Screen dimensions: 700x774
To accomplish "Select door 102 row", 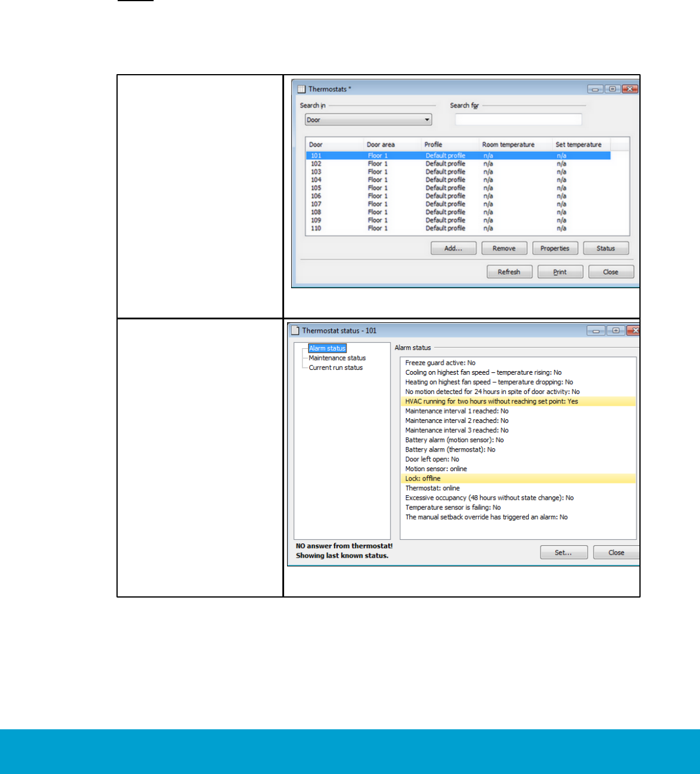I will pos(458,164).
